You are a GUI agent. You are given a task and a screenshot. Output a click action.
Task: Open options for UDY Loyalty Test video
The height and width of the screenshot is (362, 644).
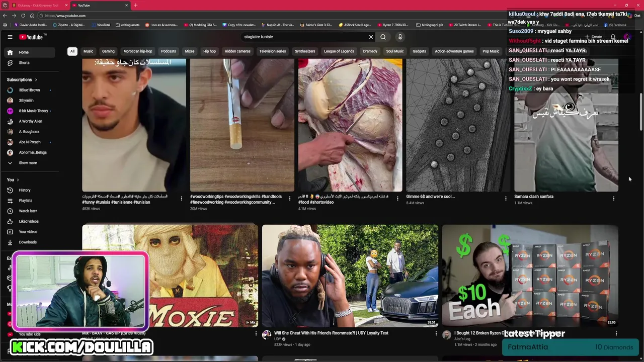pyautogui.click(x=436, y=333)
